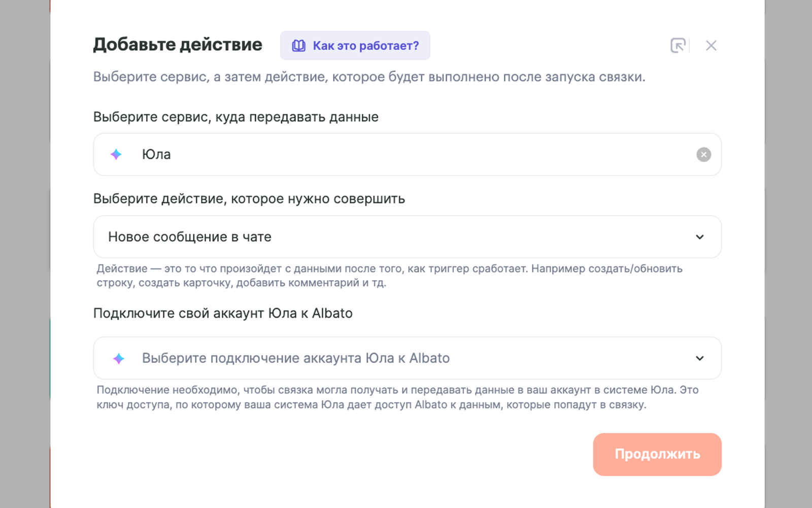Close the "Добавьте действие" dialog
The height and width of the screenshot is (508, 812).
(711, 46)
